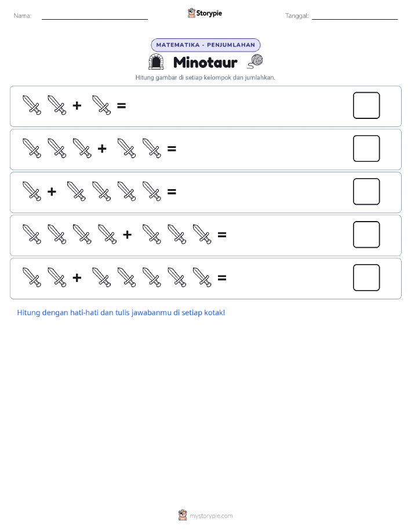Screen dimensions: 411x532
Task: Select the answer box in the first row
Action: pos(366,106)
